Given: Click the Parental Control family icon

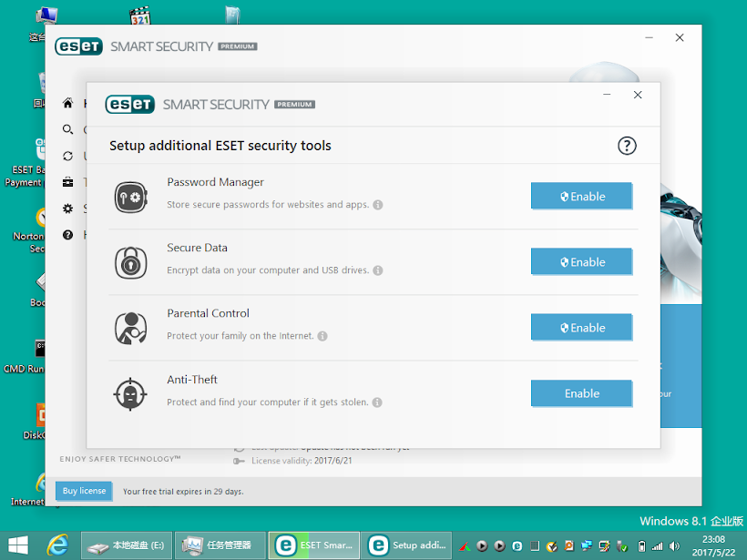Looking at the screenshot, I should pos(130,328).
